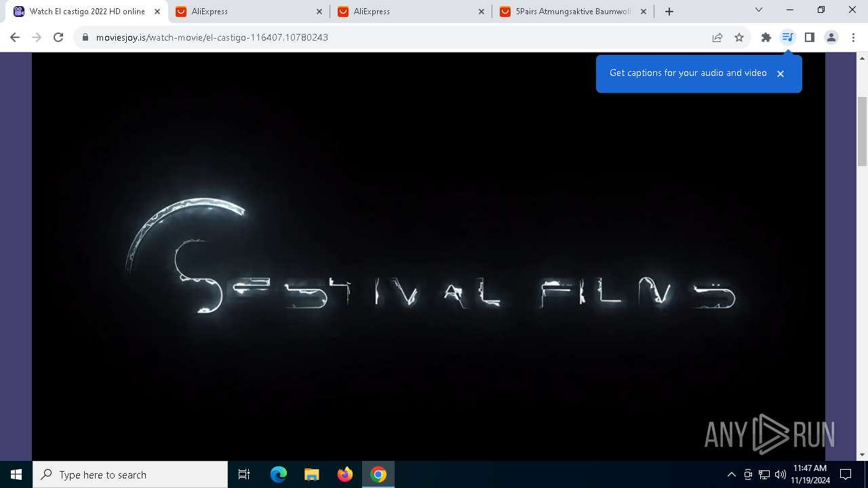Minimize the Chrome window
868x488 pixels.
point(790,10)
